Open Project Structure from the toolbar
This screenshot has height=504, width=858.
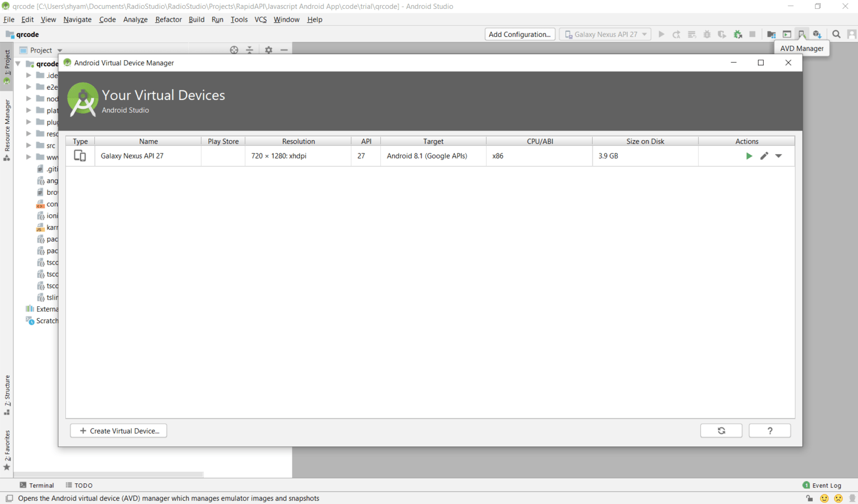point(771,35)
